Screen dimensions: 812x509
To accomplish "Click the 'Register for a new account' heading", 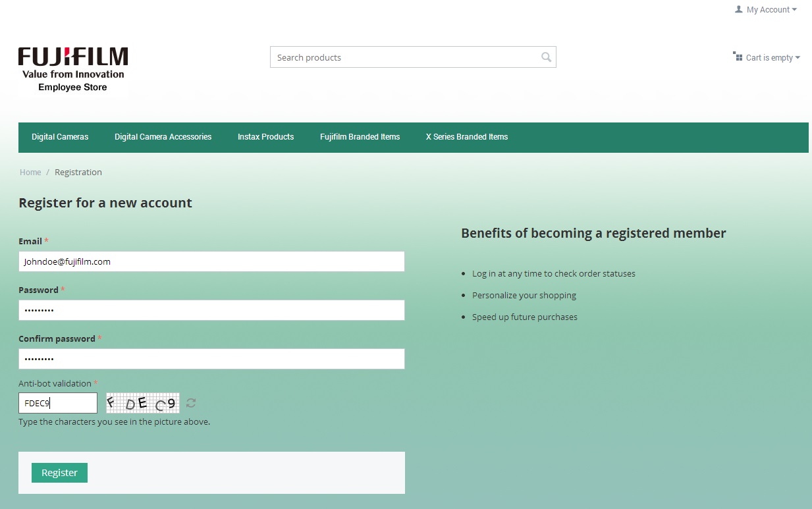I will (105, 203).
